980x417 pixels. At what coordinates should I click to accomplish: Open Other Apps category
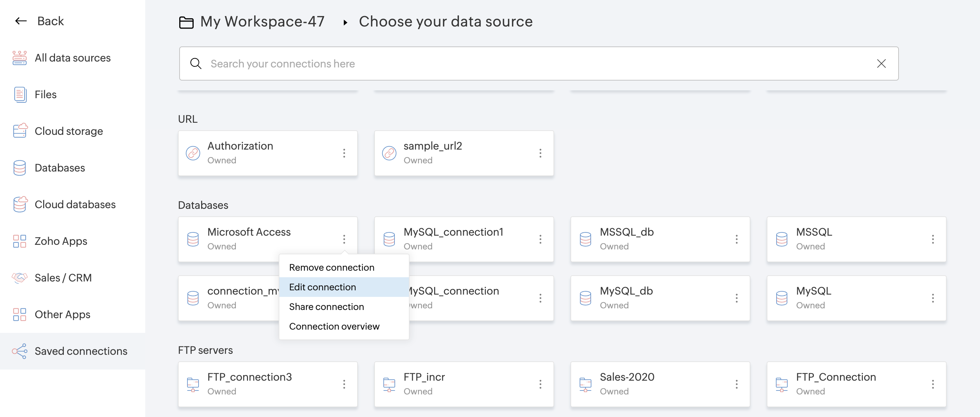click(62, 315)
